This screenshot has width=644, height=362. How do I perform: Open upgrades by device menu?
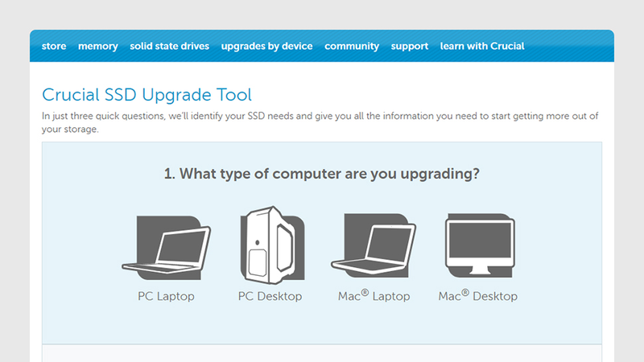point(266,46)
